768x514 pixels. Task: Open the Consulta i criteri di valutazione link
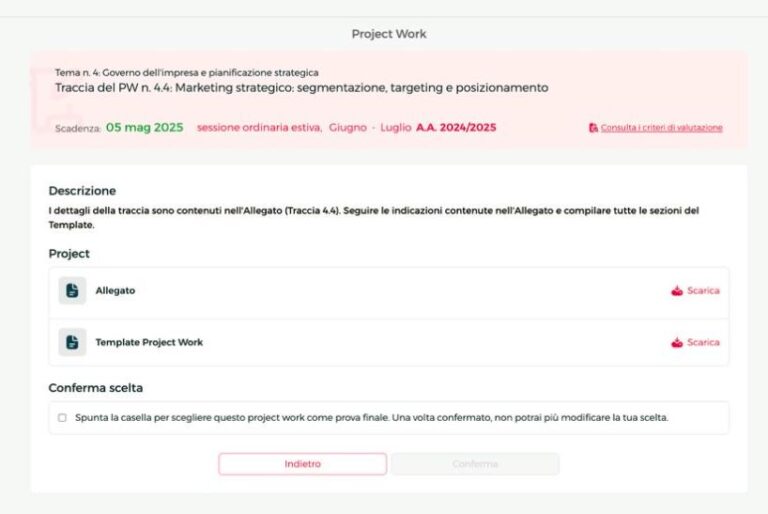point(661,128)
